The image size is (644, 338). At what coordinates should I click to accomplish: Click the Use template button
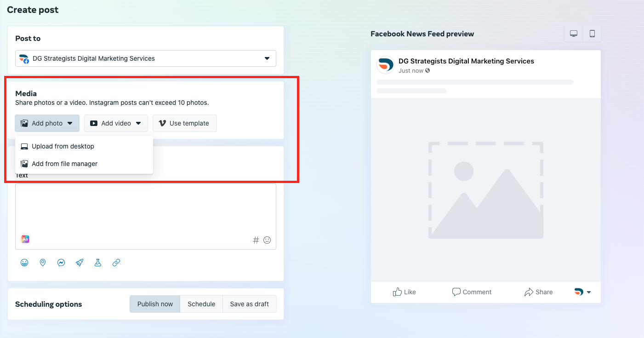click(x=185, y=123)
